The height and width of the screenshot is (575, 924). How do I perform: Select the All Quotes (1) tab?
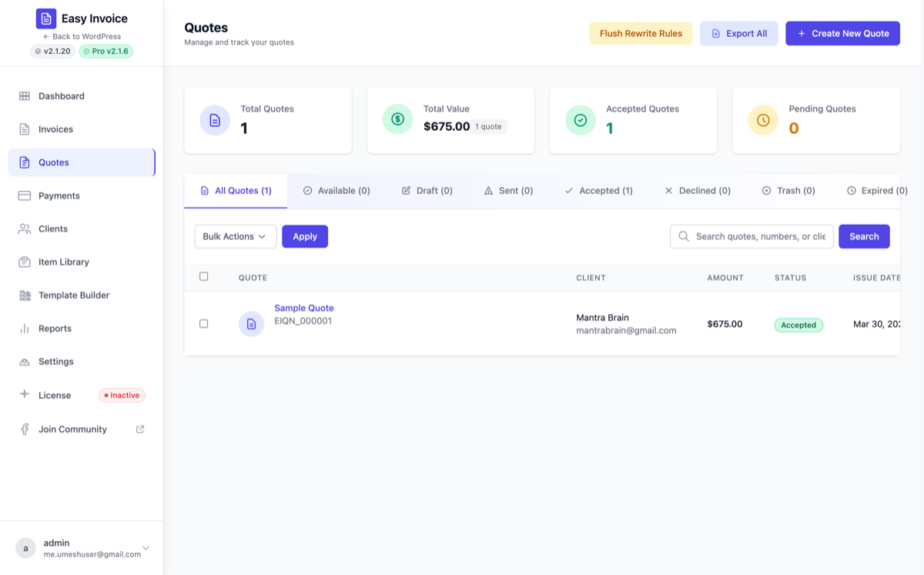236,191
